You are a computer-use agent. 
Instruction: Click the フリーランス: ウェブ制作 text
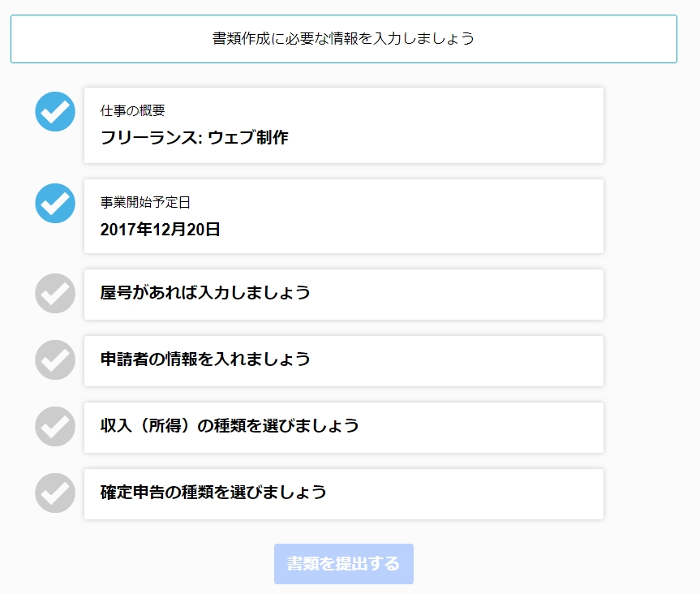click(194, 137)
